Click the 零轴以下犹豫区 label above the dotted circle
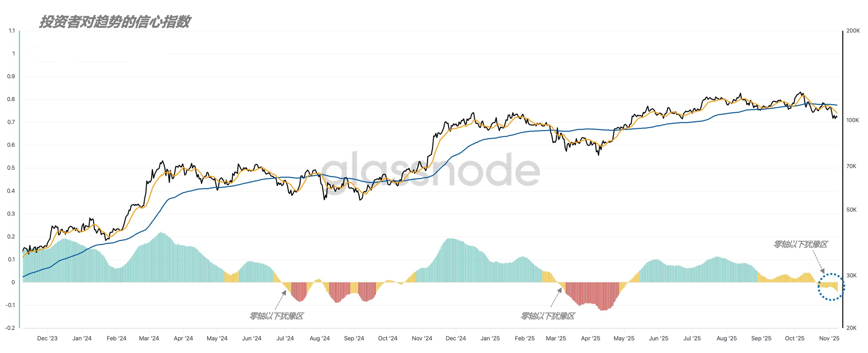Screen dimensions: 868x353 800,244
